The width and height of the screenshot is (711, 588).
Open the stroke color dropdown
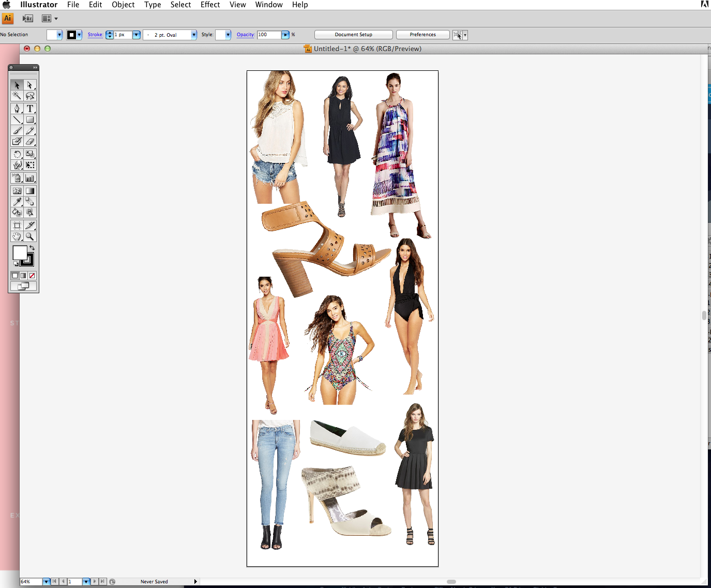tap(79, 35)
